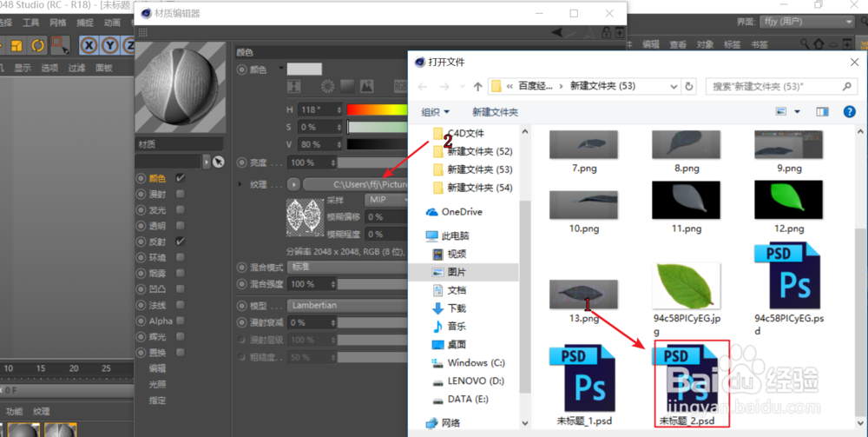Open the 捕捉 menu in Cinema 4D
Viewport: 868px width, 437px height.
(x=85, y=23)
